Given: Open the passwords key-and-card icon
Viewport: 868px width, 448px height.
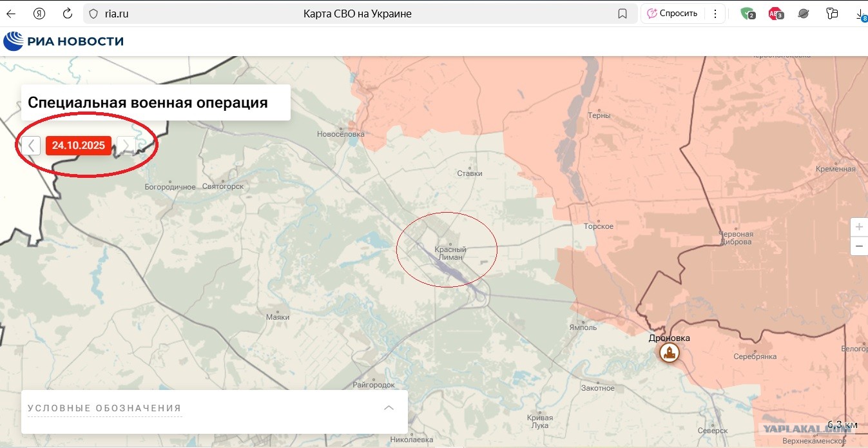Looking at the screenshot, I should tap(833, 14).
